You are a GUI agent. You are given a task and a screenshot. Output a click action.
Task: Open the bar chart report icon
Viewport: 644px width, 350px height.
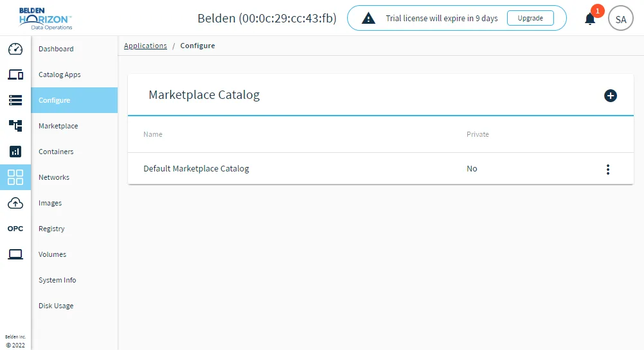[x=15, y=152]
